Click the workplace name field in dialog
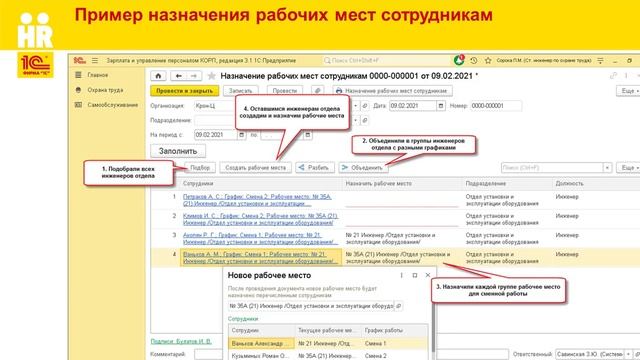Viewport: 640px width, 360px height. (x=311, y=306)
